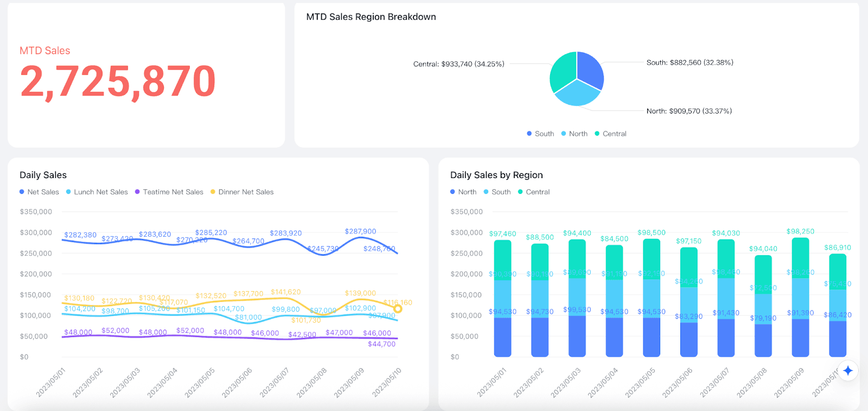Image resolution: width=868 pixels, height=411 pixels.
Task: Click the $282,380 net sales data label
Action: coord(80,235)
